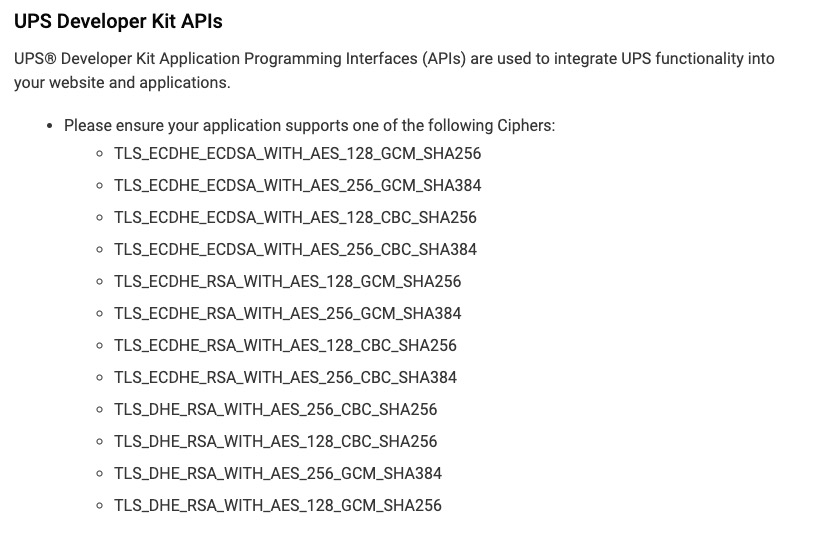The height and width of the screenshot is (545, 820).
Task: Click the hollow bullet beside TLS_DHE_RSA_WITH_AES_128_GCM_SHA256
Action: (99, 506)
